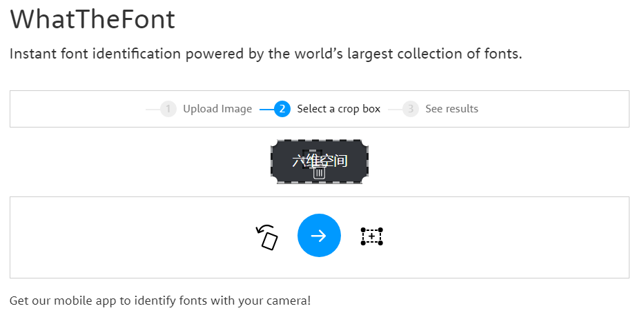
Task: Click the bottom-right corner handle of the outer crop box
Action: pyautogui.click(x=366, y=181)
